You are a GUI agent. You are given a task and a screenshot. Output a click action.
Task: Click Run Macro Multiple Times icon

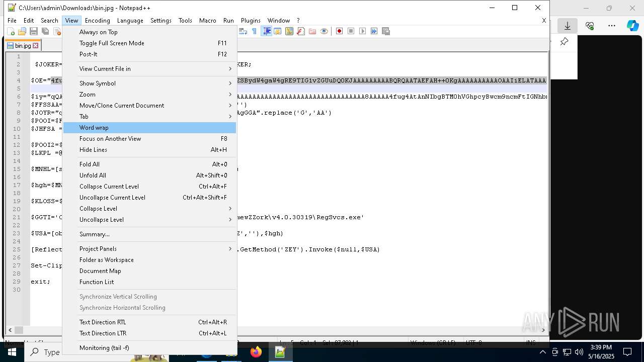coord(374,31)
